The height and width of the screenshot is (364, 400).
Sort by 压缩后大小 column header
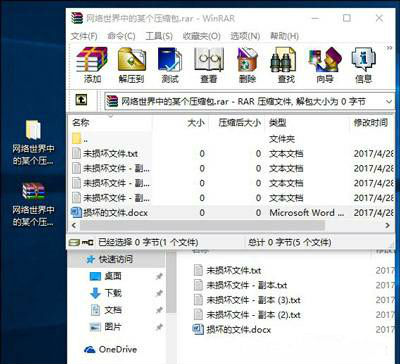[239, 123]
